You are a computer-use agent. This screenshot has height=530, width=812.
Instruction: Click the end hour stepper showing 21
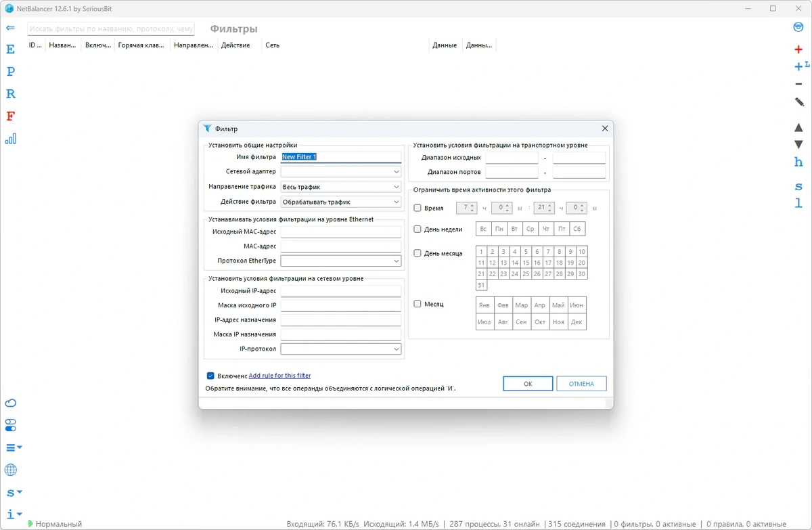[544, 208]
